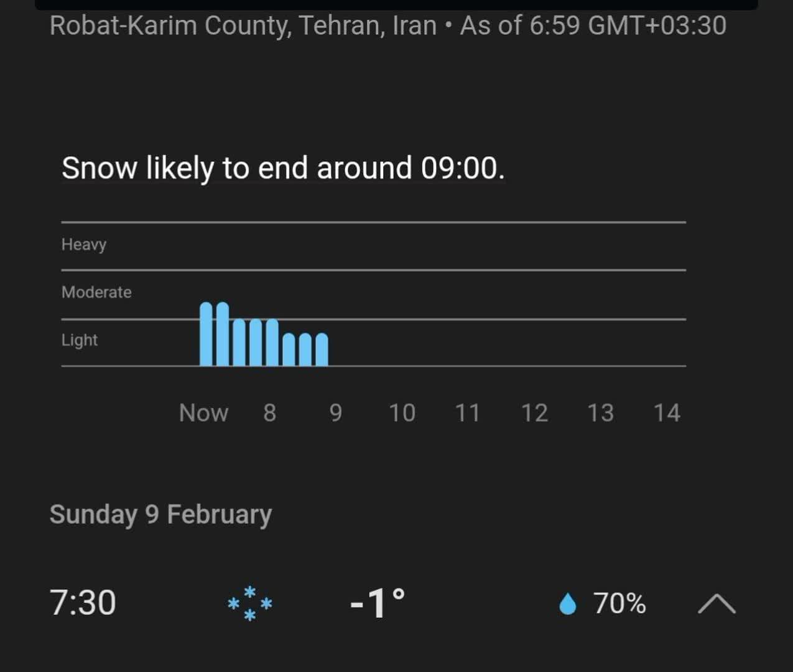Select hour 13 on the snow timeline
Image resolution: width=793 pixels, height=672 pixels.
[600, 413]
